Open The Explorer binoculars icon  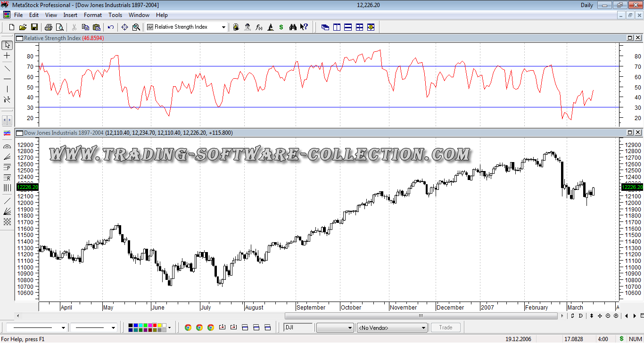[293, 27]
